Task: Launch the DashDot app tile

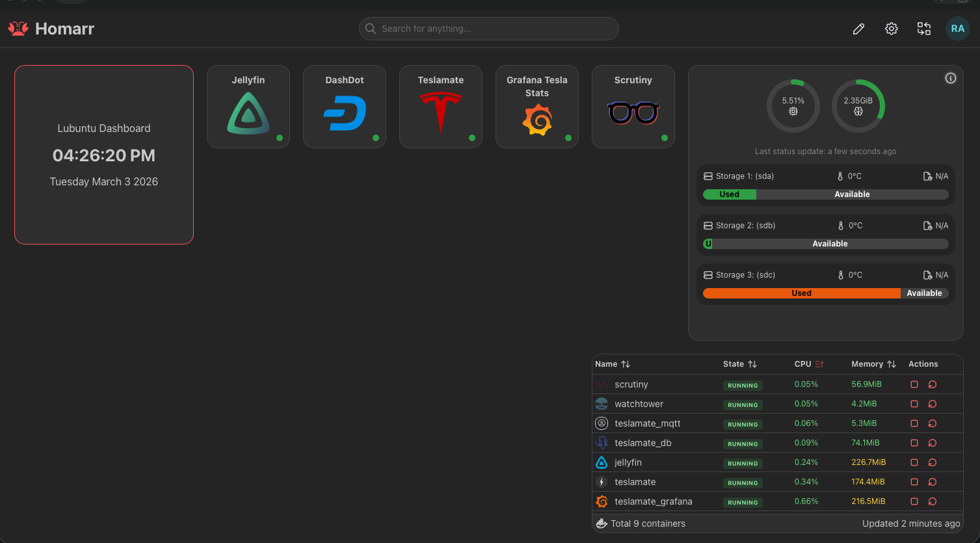Action: [345, 107]
